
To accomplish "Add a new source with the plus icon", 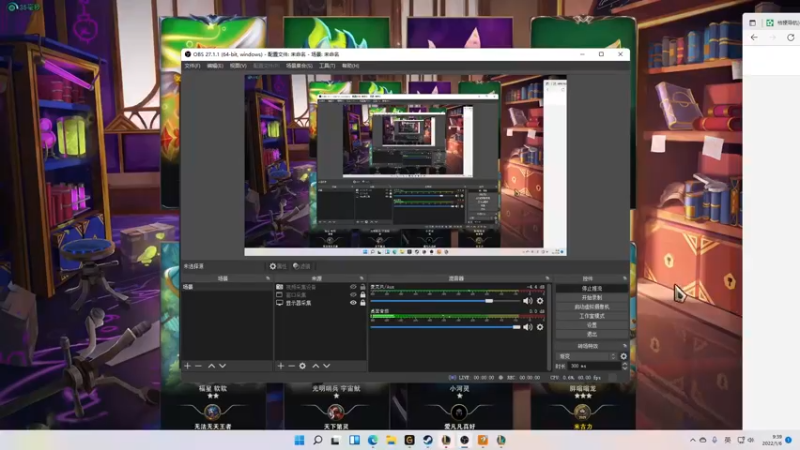I will click(x=281, y=366).
